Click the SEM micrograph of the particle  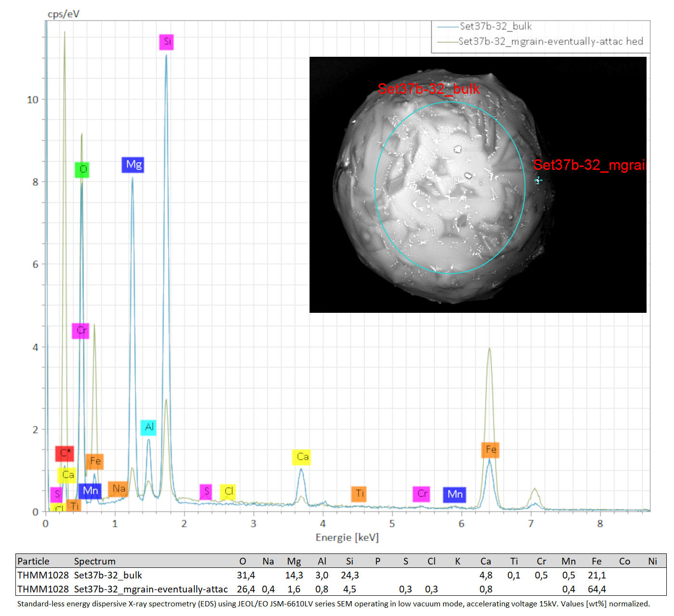pos(478,185)
